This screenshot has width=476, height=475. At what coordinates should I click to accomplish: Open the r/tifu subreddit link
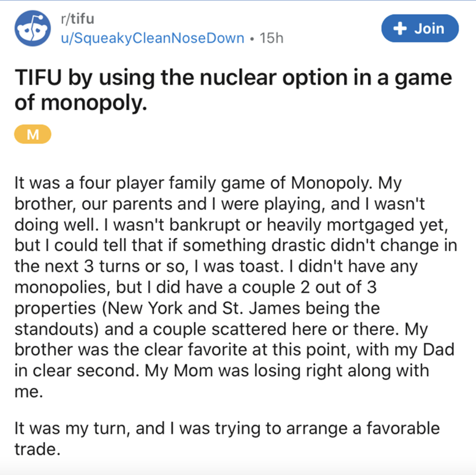(74, 18)
